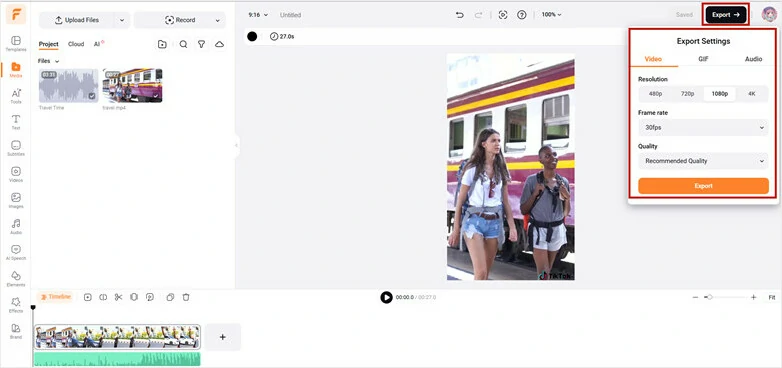Undo the last edit
The image size is (782, 368).
(460, 15)
